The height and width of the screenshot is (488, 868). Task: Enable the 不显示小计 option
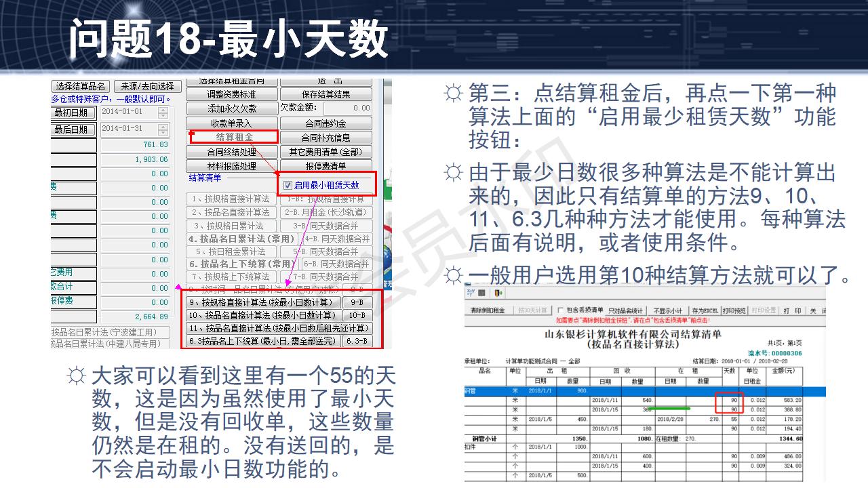[669, 310]
